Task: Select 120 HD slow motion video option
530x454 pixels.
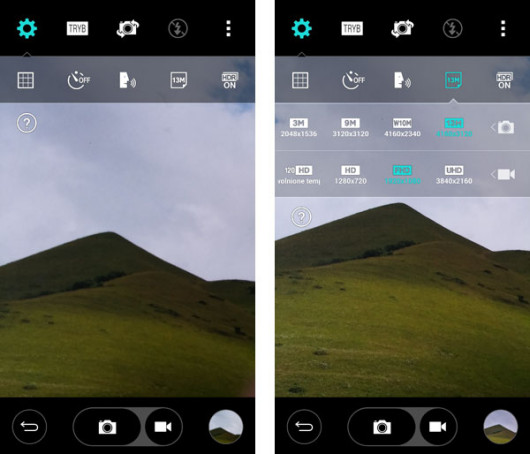Action: click(299, 175)
